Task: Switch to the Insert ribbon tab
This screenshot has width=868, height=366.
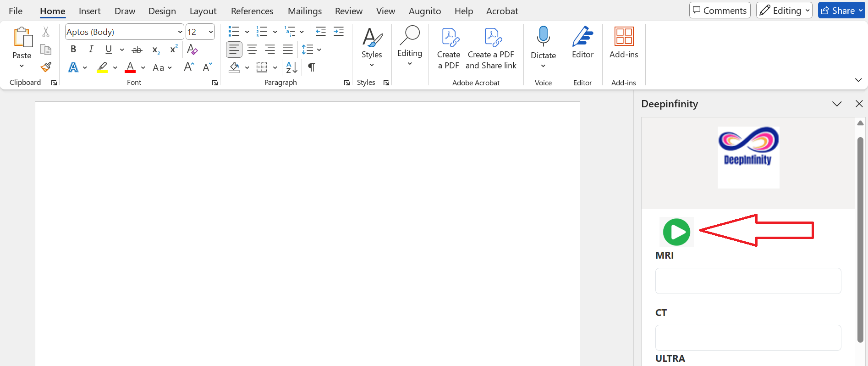Action: [x=89, y=11]
